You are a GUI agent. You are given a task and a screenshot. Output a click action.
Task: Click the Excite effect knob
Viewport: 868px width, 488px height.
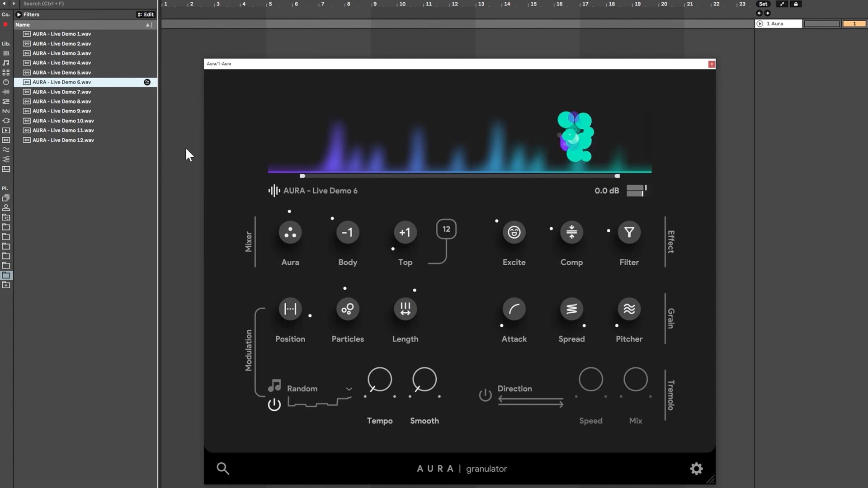coord(514,232)
